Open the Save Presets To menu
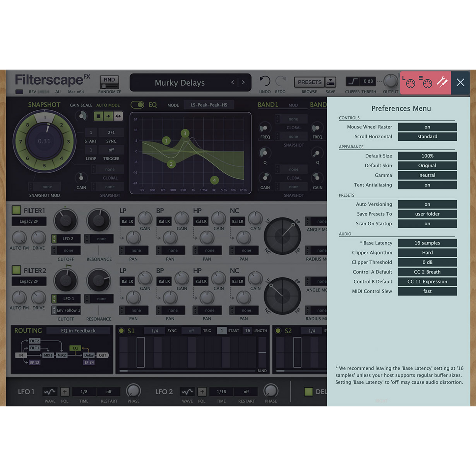 pyautogui.click(x=427, y=214)
